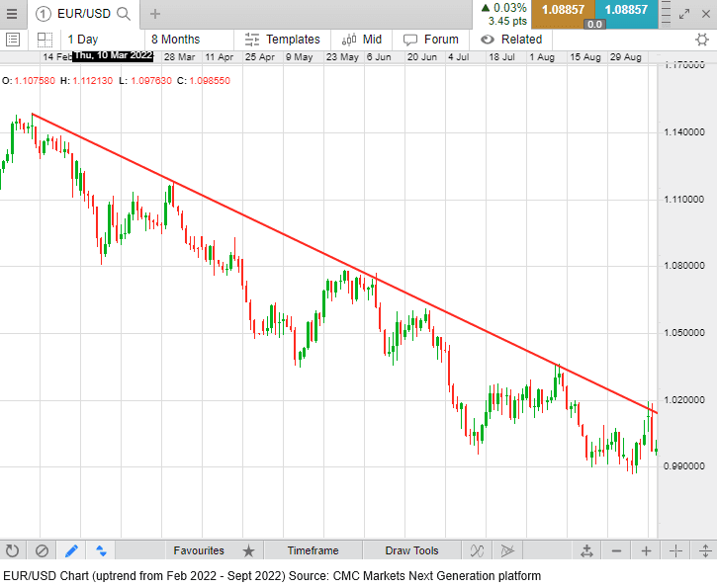This screenshot has height=588, width=717.
Task: Open the 1 Day interval dropdown
Action: coord(83,40)
